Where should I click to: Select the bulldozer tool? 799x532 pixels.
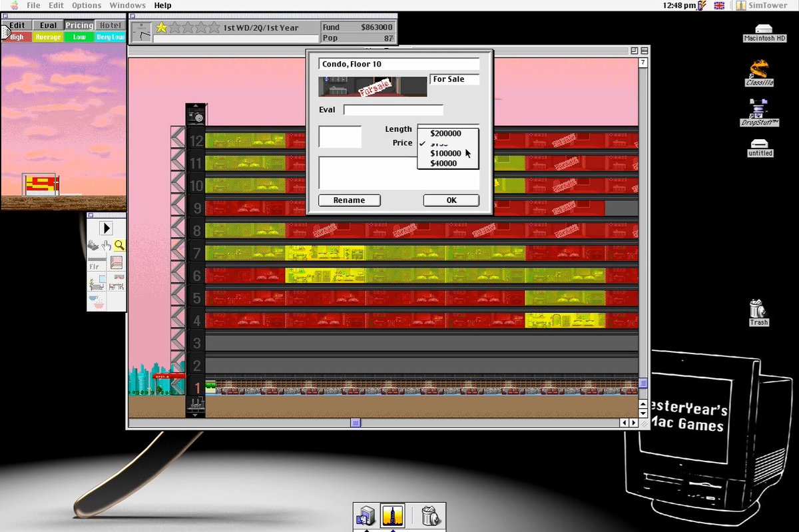94,246
